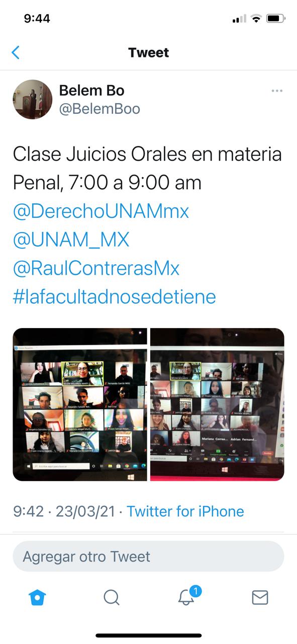Tap the 9:42 · 23/03/21 timestamp
Image resolution: width=297 pixels, height=644 pixels.
(64, 512)
